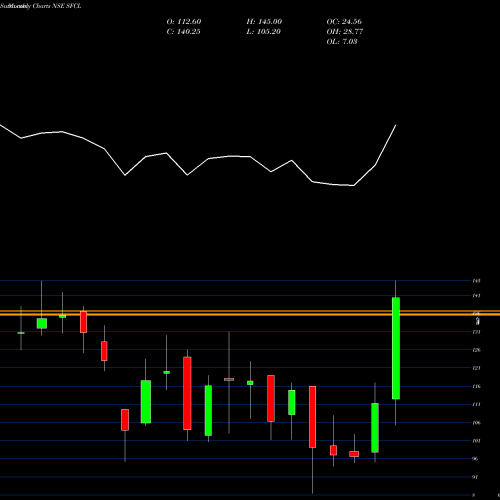This screenshot has width=500, height=500.
Task: Click the close value 'C: 140.25'
Action: point(183,32)
